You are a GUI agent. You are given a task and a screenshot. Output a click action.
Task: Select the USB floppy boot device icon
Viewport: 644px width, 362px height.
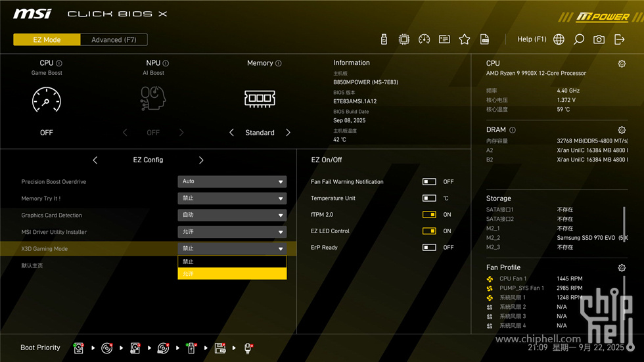pyautogui.click(x=220, y=348)
